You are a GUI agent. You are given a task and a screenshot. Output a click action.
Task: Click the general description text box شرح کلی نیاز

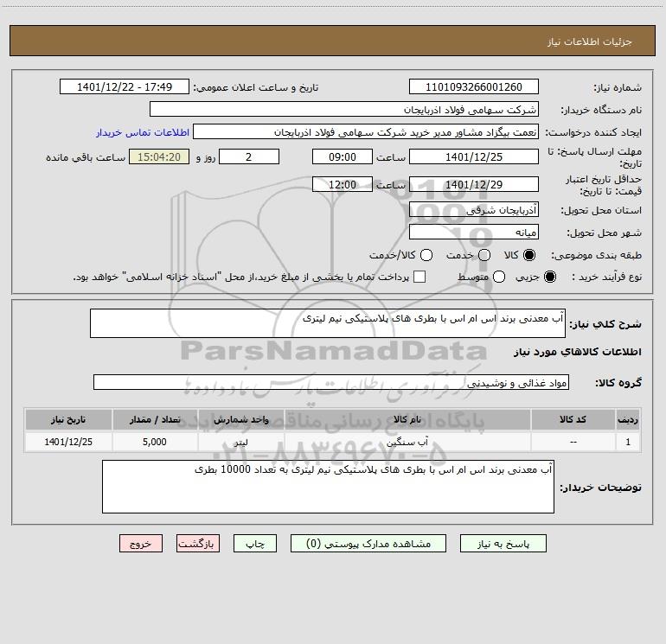(328, 323)
